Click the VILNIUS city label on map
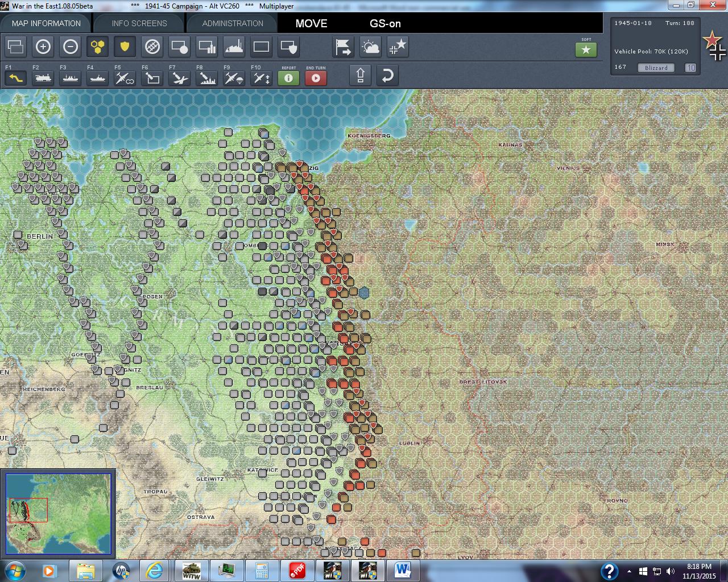This screenshot has height=582, width=728. tap(568, 168)
